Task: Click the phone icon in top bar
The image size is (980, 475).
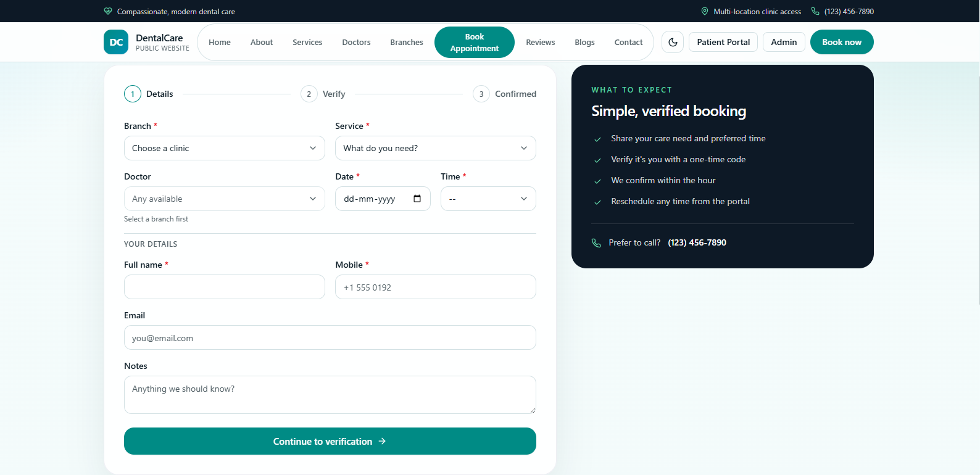Action: coord(815,11)
